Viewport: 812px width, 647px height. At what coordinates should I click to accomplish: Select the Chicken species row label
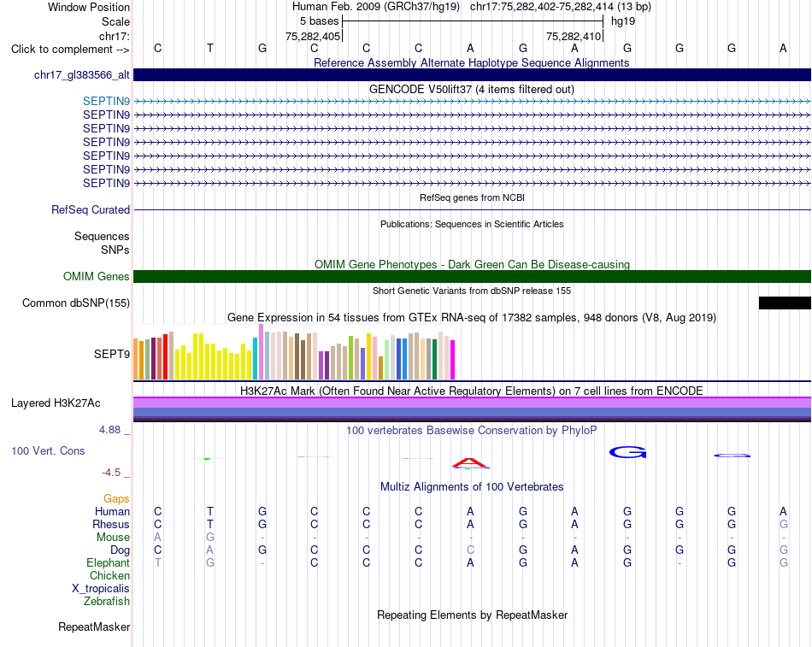(x=109, y=575)
